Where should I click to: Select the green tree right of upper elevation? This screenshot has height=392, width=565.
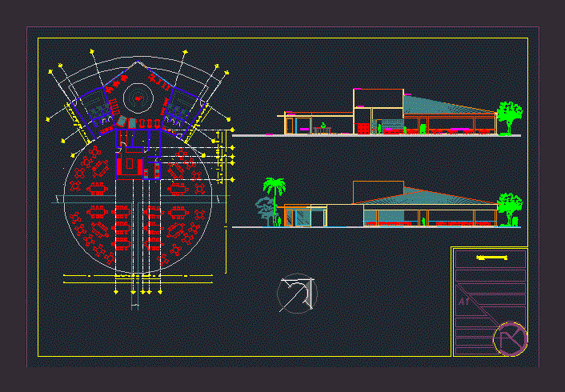coord(508,116)
